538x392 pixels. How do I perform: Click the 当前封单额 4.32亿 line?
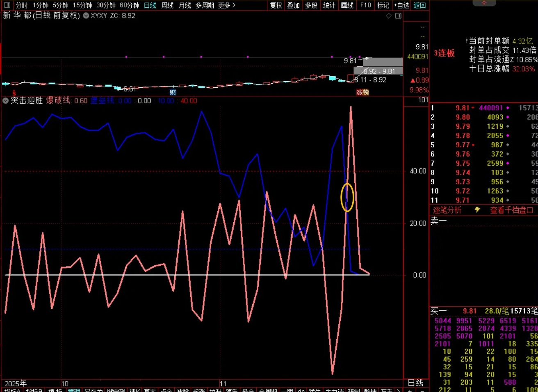click(x=500, y=41)
